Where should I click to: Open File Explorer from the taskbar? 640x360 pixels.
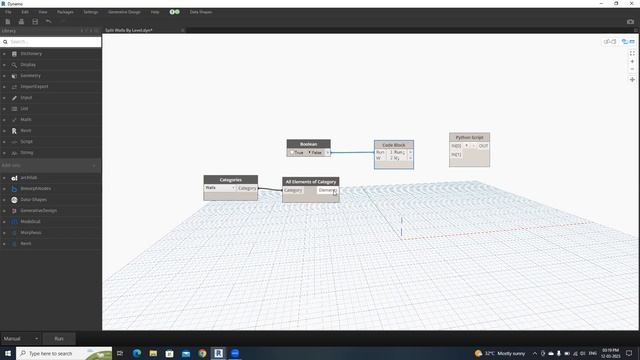pyautogui.click(x=153, y=353)
